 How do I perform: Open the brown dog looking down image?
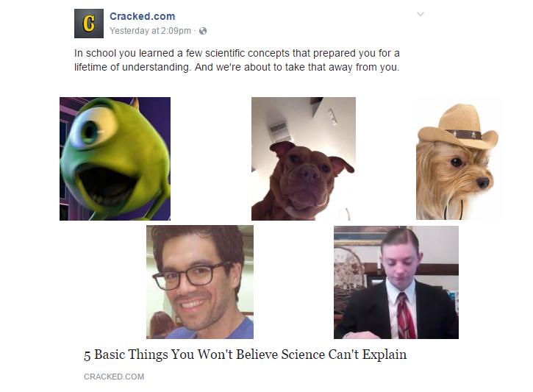tap(304, 159)
